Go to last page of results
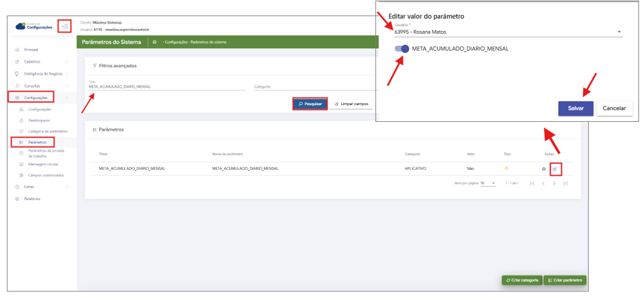The height and width of the screenshot is (299, 644). [x=565, y=183]
